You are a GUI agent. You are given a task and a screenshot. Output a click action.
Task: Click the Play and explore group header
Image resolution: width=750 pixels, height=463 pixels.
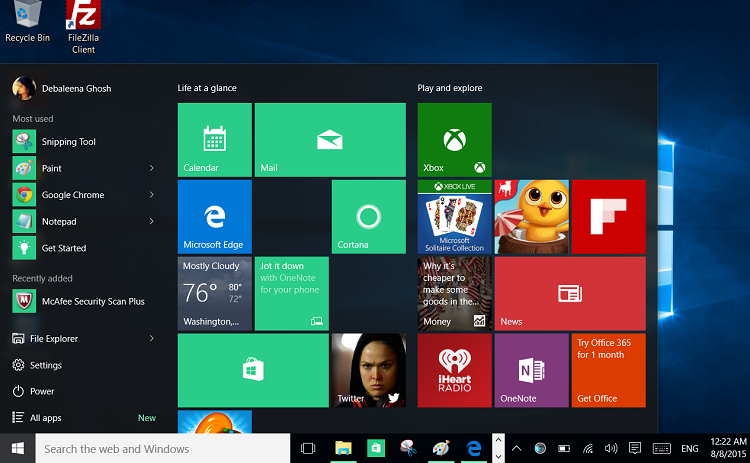[x=450, y=88]
